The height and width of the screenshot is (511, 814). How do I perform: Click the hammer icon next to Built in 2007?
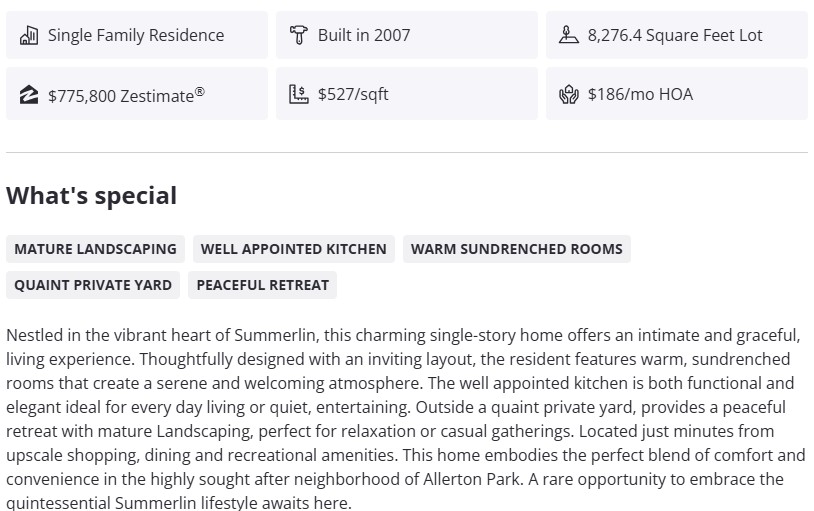point(298,36)
